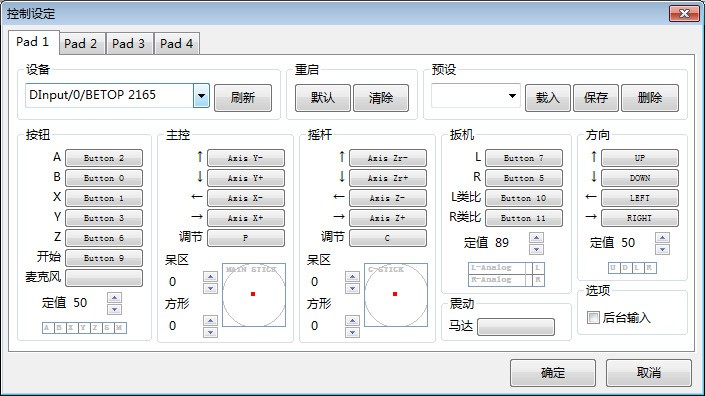Click the empty 麦克风 microphone mapping button
Viewport: 705px width, 396px height.
pos(104,277)
